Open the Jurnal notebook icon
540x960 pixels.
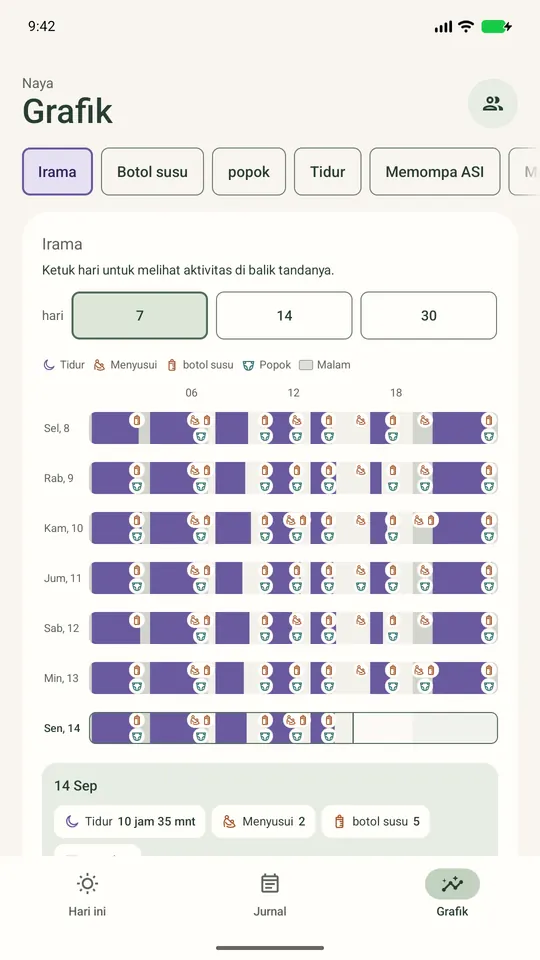[x=269, y=883]
